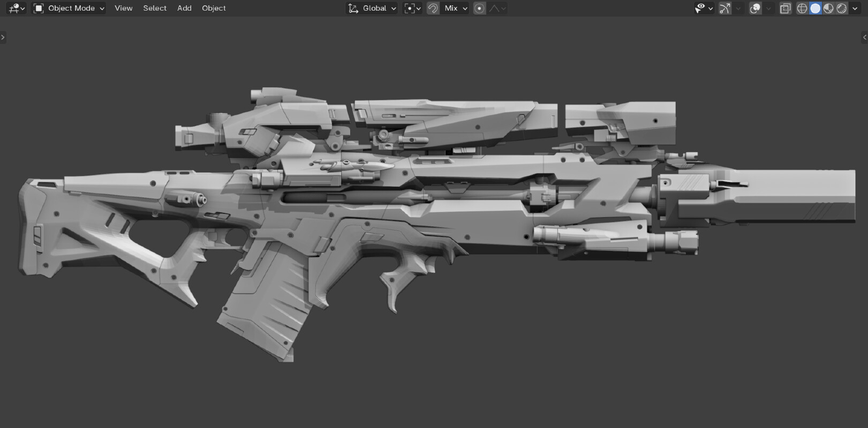Screen dimensions: 868x428
Task: Toggle viewport gizmos display
Action: (724, 8)
